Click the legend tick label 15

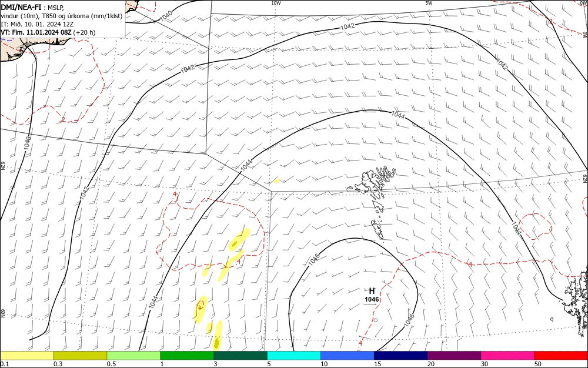coord(377,364)
